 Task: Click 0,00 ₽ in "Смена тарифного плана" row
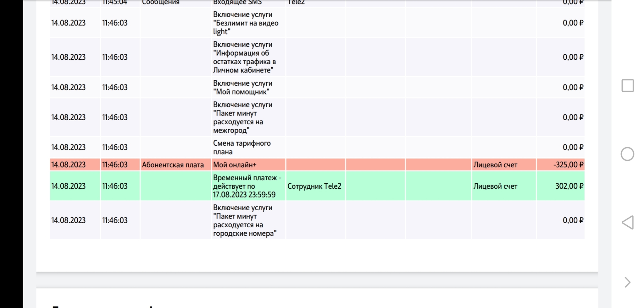coord(573,147)
